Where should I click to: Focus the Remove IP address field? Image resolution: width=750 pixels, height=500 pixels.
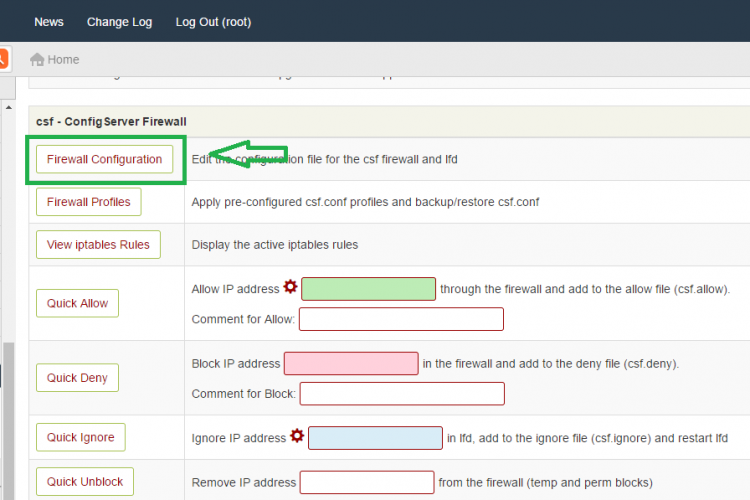point(367,482)
